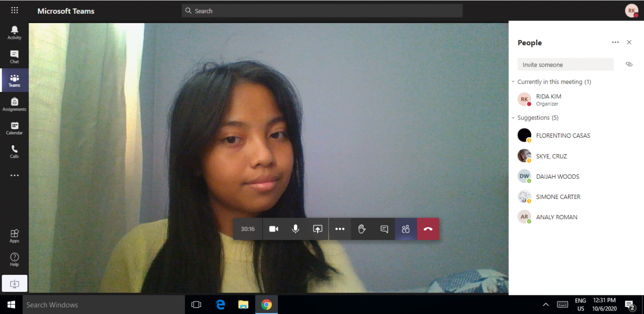Open the app launcher waffle icon
The image size is (644, 314).
pos(14,11)
